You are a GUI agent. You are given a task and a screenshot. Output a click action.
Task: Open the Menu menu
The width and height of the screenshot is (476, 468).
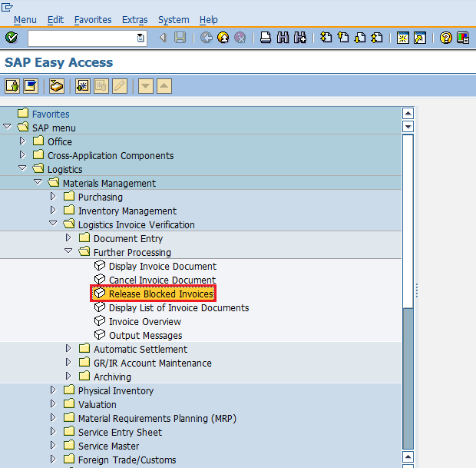tap(25, 20)
